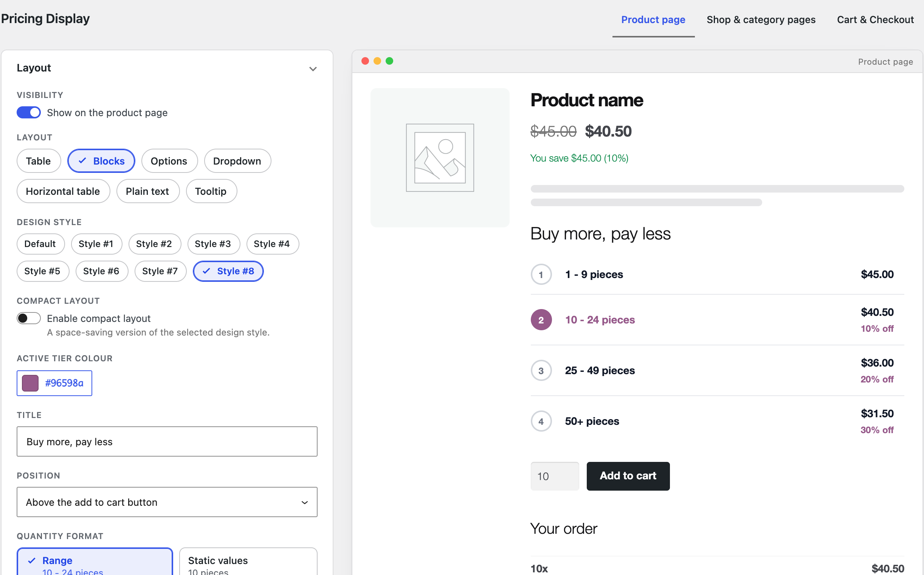
Task: Click the product image placeholder icon
Action: pyautogui.click(x=440, y=157)
